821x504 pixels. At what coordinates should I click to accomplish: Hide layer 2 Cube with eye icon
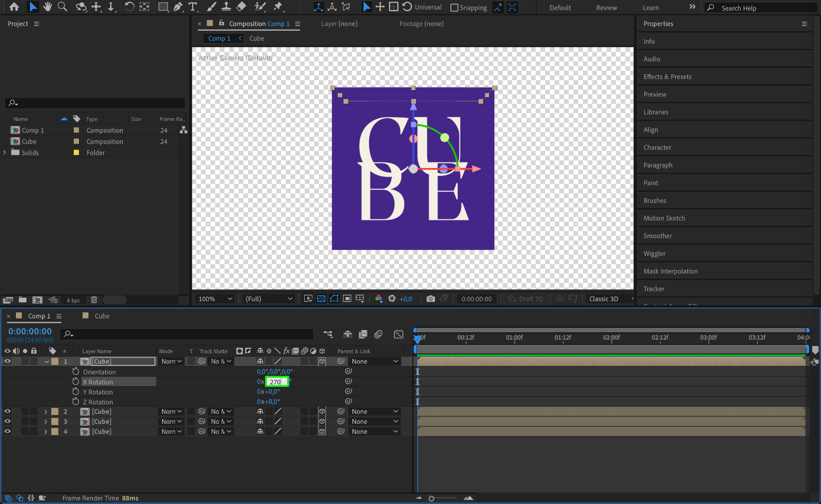pyautogui.click(x=7, y=411)
